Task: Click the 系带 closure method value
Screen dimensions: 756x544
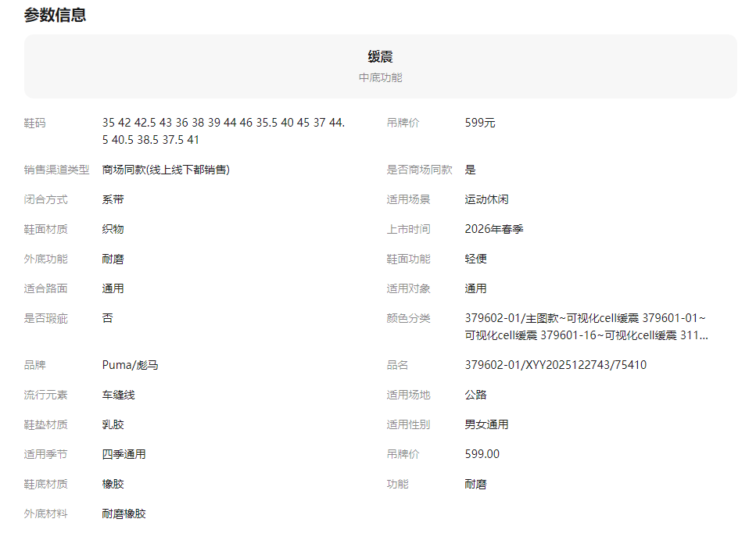Action: 113,199
